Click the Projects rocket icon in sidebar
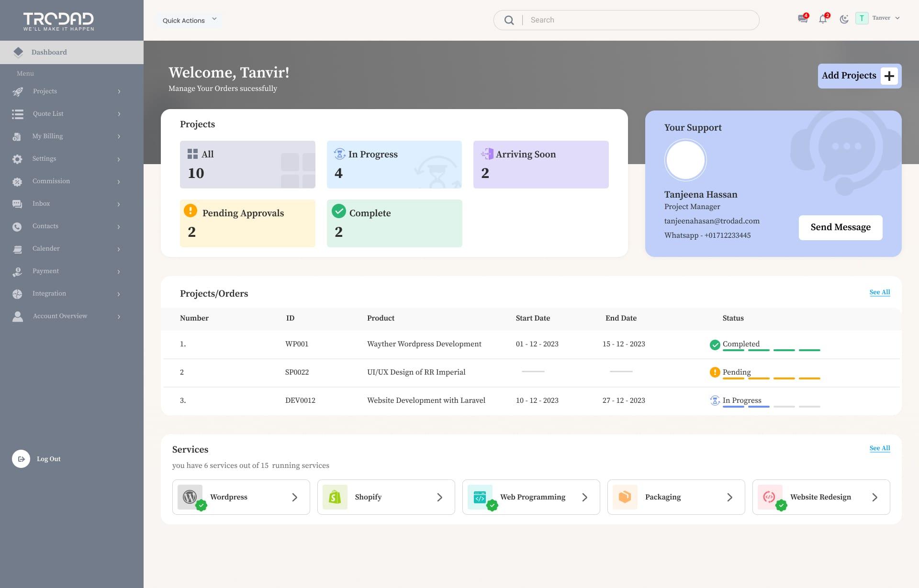Viewport: 919px width, 588px height. pos(18,91)
